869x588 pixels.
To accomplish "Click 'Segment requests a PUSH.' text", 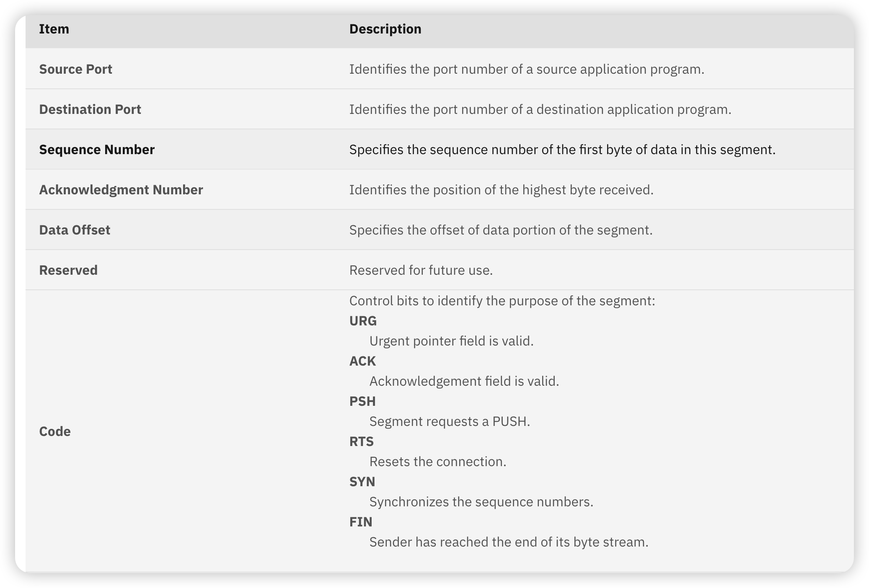I will (x=450, y=421).
